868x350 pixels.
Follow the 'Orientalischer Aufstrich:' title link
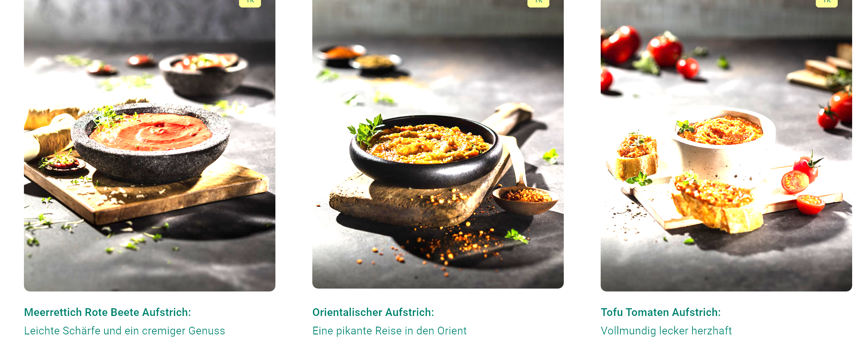pyautogui.click(x=373, y=312)
